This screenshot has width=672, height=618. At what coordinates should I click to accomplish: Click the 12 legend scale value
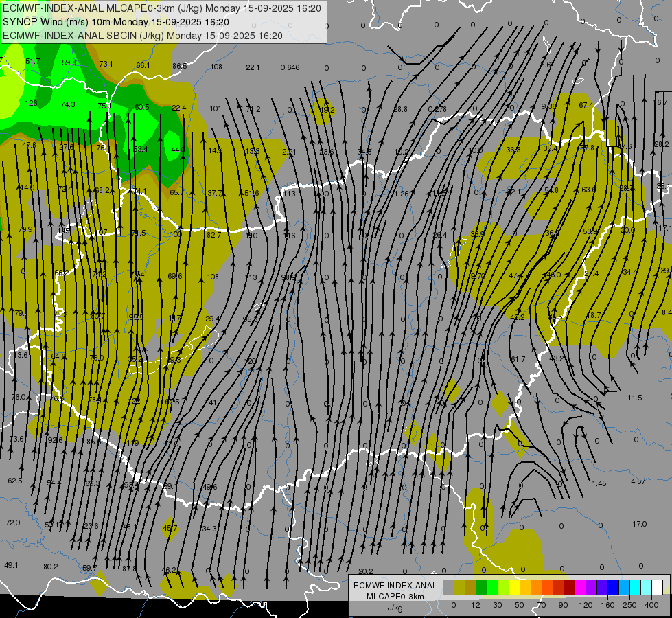point(475,605)
